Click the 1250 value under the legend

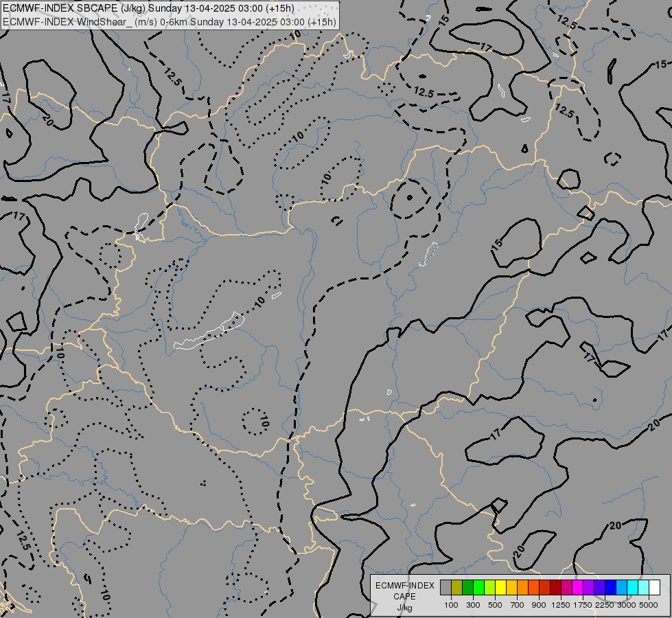coord(561,605)
